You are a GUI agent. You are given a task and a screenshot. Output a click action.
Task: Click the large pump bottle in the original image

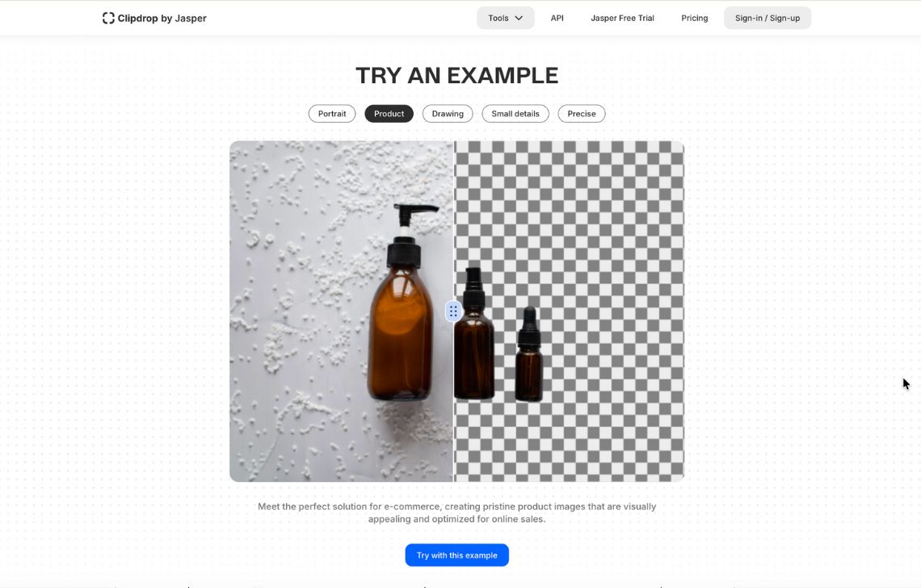point(401,302)
